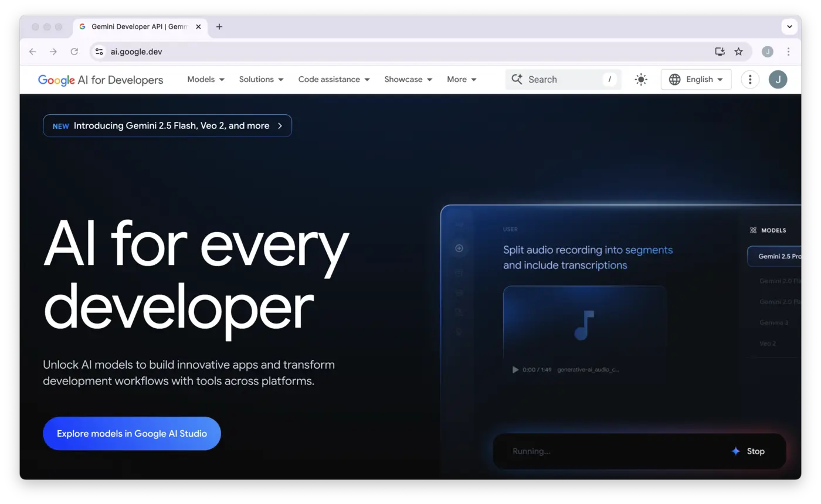Open site information icon in address bar

(x=99, y=52)
